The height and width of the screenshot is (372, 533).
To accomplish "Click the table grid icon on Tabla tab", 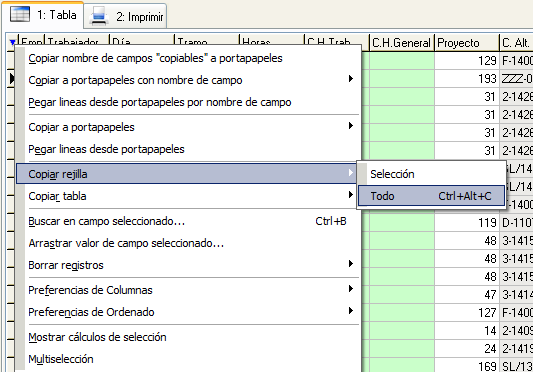I will (20, 14).
